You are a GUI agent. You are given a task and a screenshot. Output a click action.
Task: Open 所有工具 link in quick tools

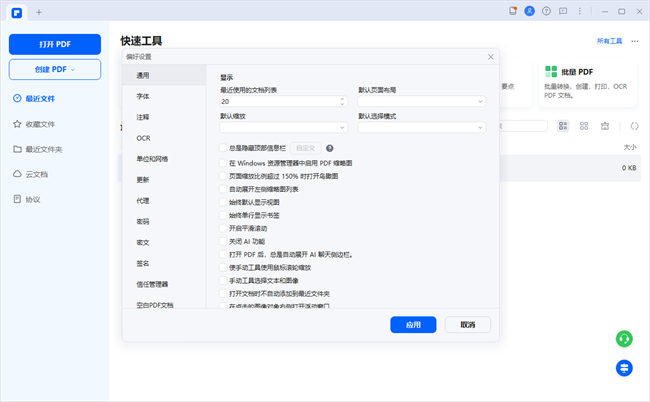point(609,41)
